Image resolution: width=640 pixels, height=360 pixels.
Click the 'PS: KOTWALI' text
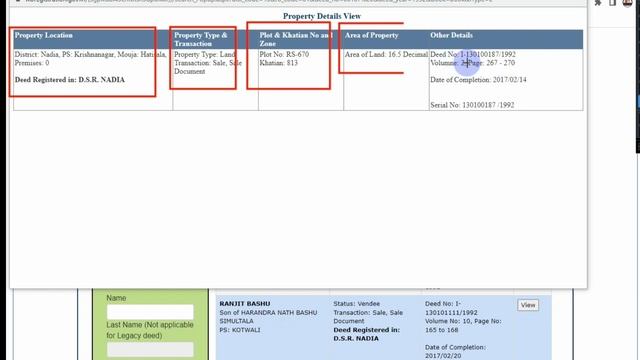(x=240, y=330)
